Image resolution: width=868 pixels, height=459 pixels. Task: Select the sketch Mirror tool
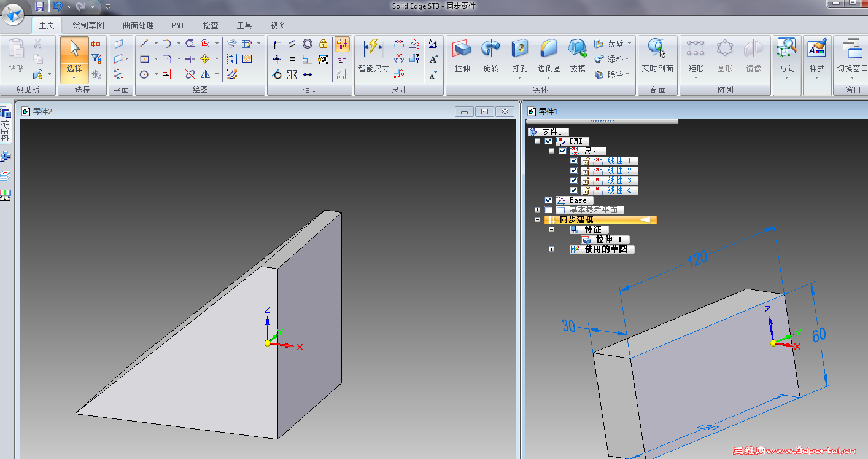[x=205, y=74]
